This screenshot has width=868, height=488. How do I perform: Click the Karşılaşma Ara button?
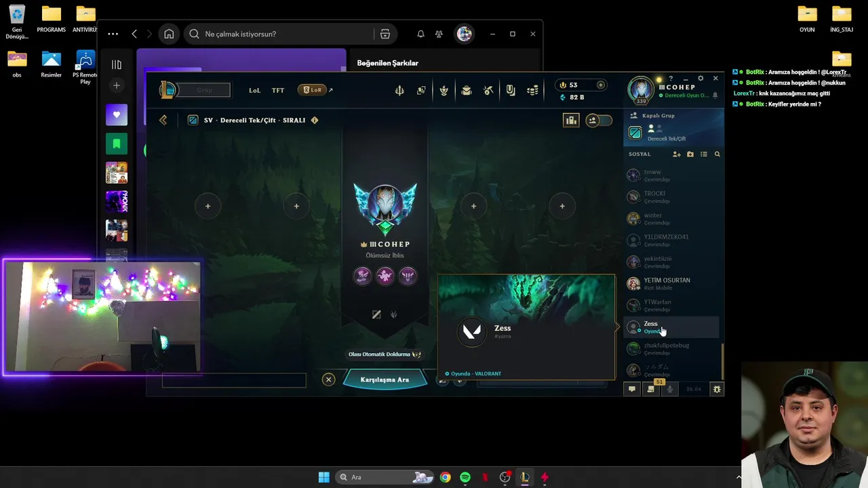pyautogui.click(x=384, y=380)
